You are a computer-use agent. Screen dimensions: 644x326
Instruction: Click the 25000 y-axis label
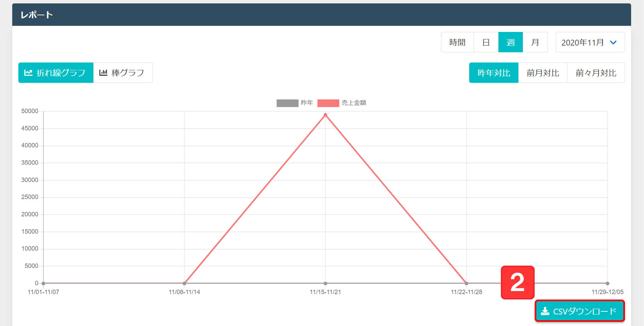(x=30, y=197)
